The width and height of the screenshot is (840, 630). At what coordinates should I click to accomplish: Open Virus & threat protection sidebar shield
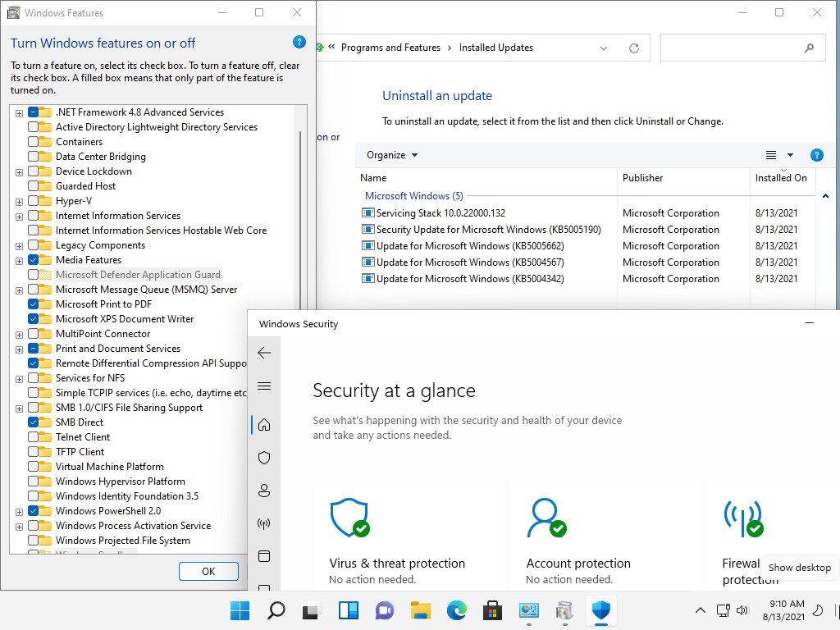click(264, 458)
